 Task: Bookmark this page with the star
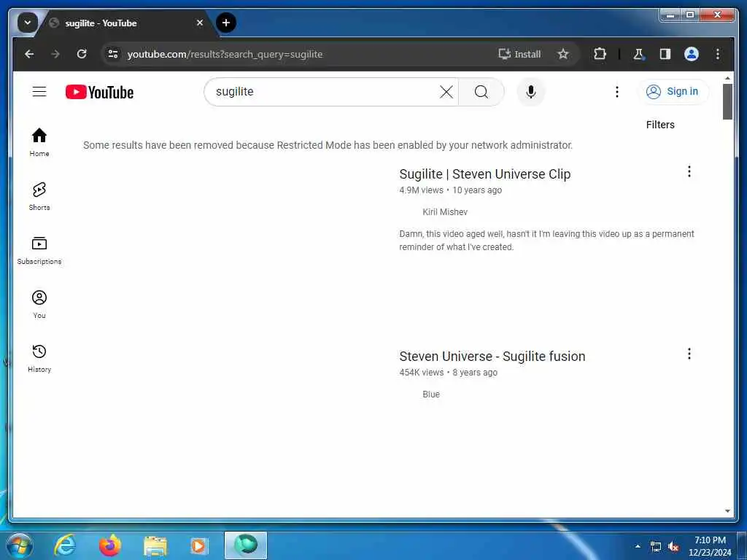(563, 54)
